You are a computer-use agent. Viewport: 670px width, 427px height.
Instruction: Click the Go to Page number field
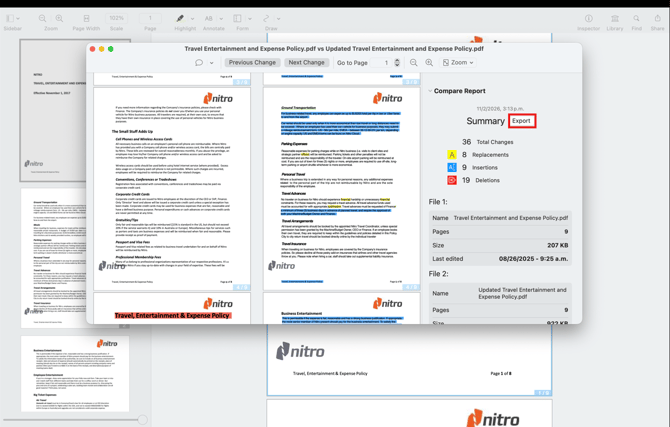(381, 63)
